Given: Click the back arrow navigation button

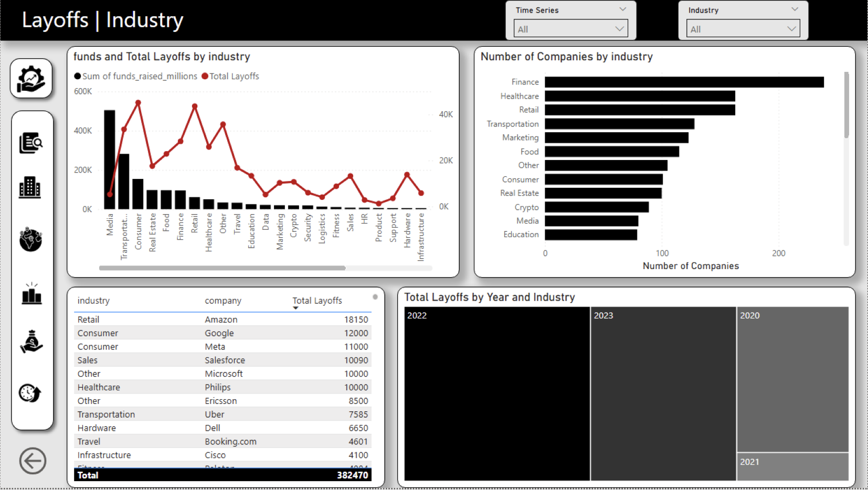Looking at the screenshot, I should point(33,461).
